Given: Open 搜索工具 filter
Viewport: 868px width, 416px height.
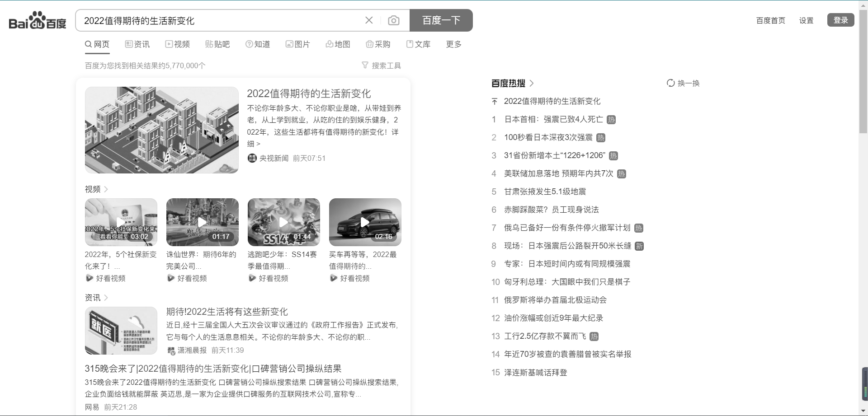Looking at the screenshot, I should (382, 65).
